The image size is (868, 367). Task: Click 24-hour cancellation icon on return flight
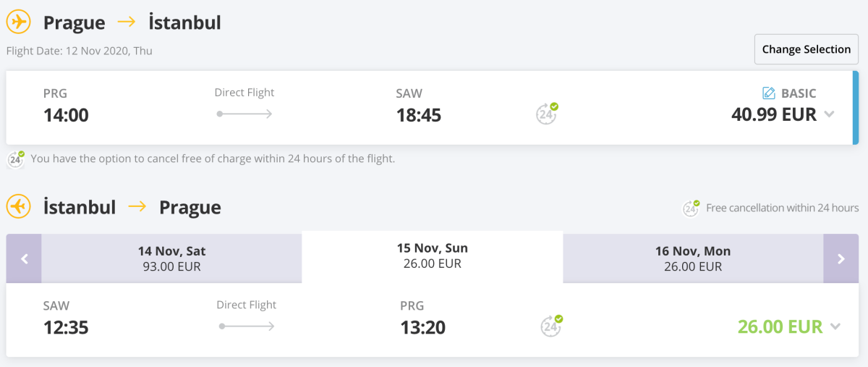click(551, 326)
